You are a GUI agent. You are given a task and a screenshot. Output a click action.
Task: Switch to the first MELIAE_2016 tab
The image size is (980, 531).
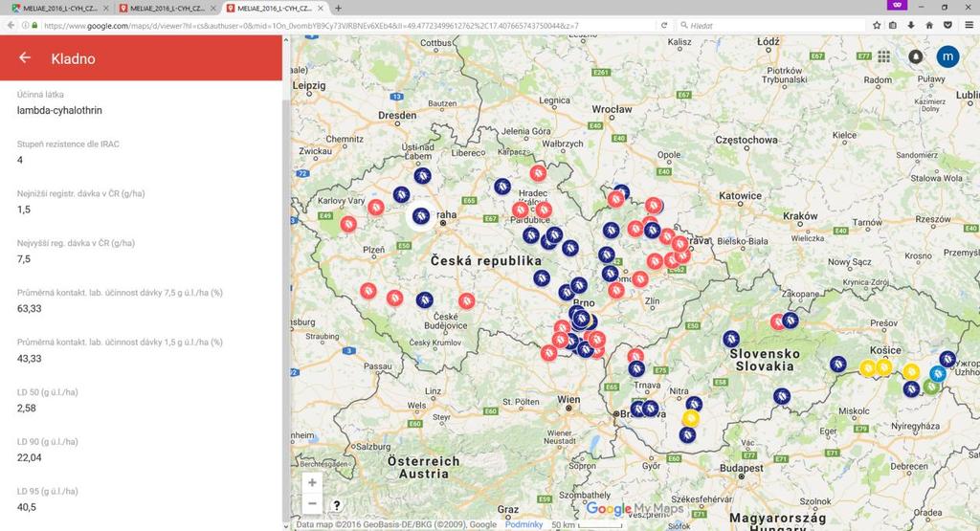(x=60, y=8)
